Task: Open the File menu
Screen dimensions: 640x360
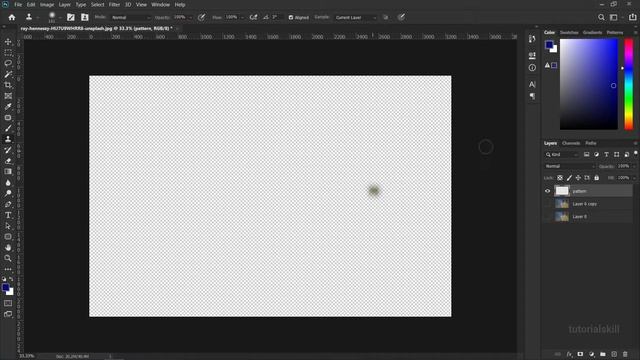Action: coord(18,4)
